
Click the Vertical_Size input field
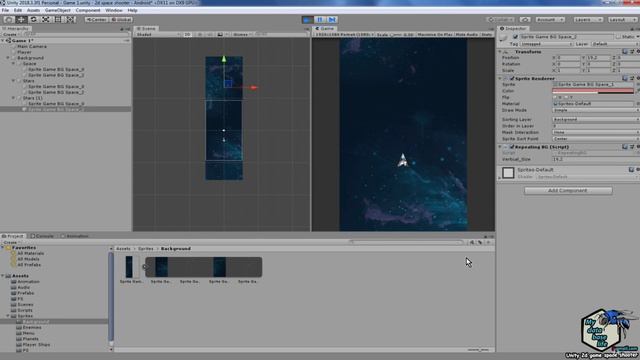click(x=596, y=159)
